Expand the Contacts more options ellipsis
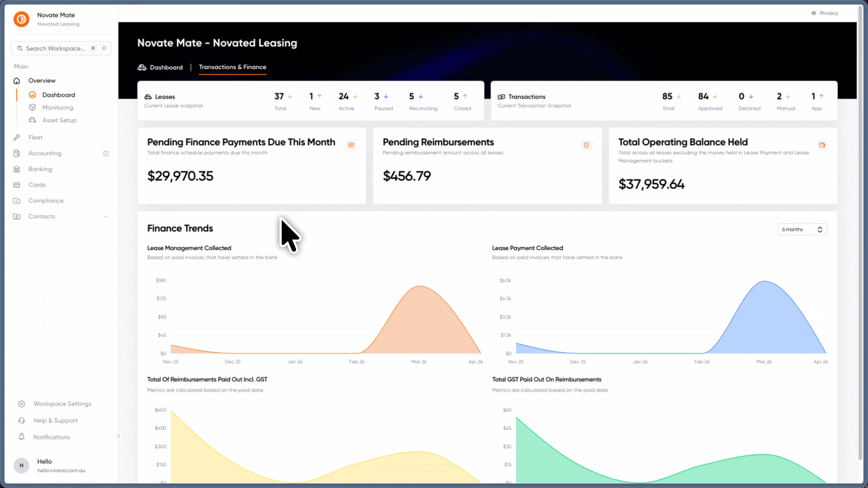The width and height of the screenshot is (868, 488). pyautogui.click(x=106, y=216)
